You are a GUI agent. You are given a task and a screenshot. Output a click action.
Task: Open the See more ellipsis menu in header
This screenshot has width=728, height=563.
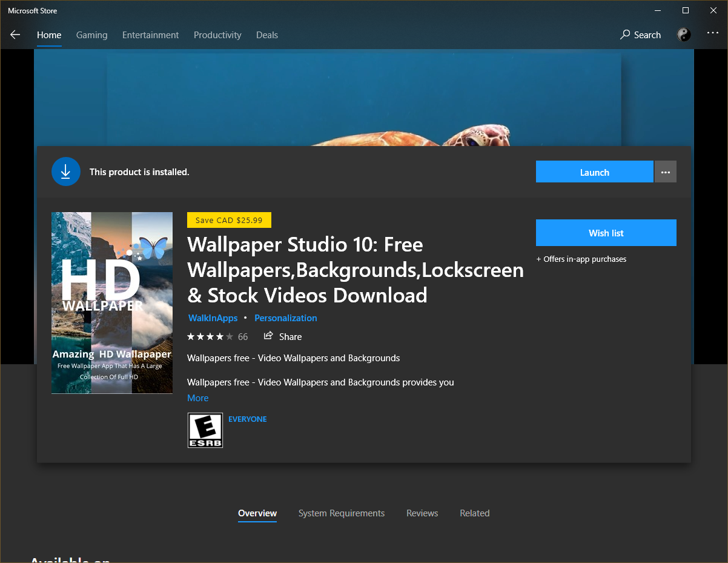tap(713, 33)
